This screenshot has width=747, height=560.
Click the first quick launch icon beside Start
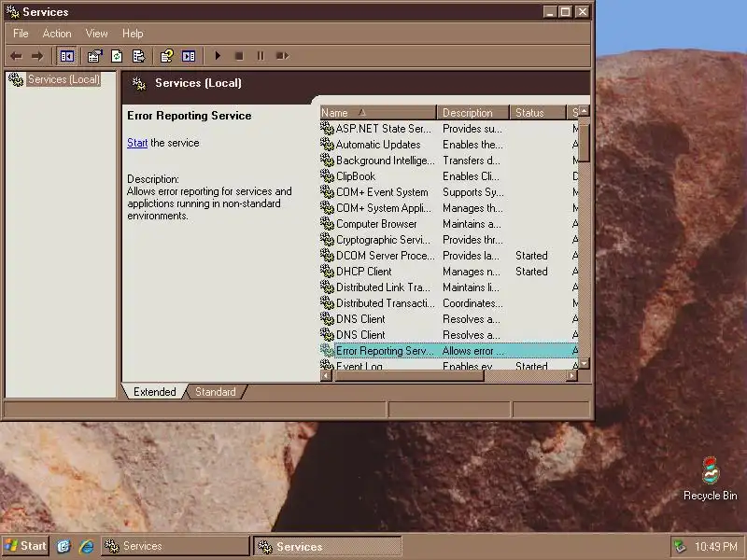click(63, 546)
